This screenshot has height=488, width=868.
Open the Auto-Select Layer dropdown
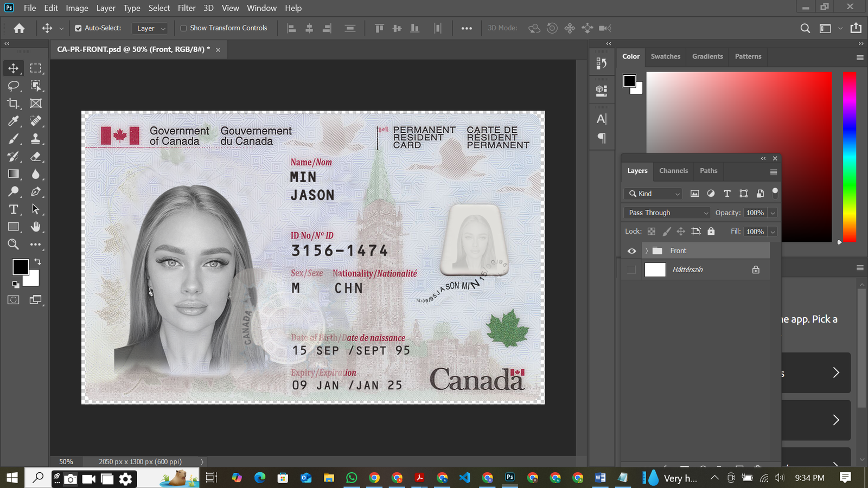150,28
